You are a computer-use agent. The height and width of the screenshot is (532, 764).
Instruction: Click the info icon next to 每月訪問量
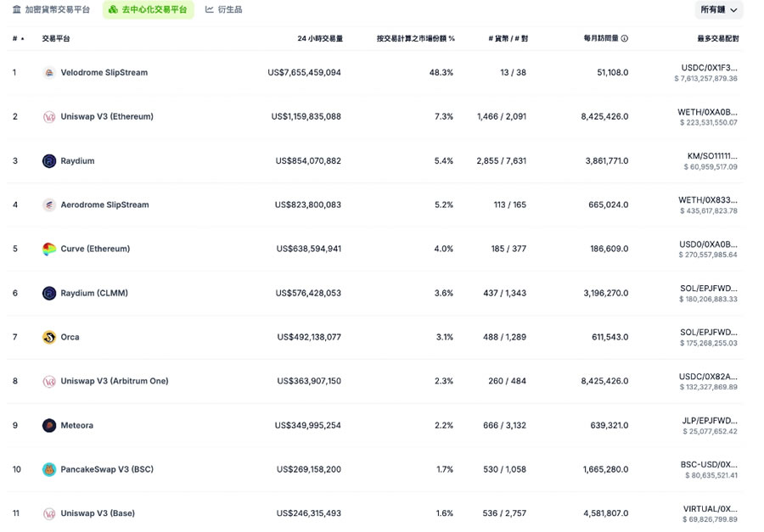625,38
